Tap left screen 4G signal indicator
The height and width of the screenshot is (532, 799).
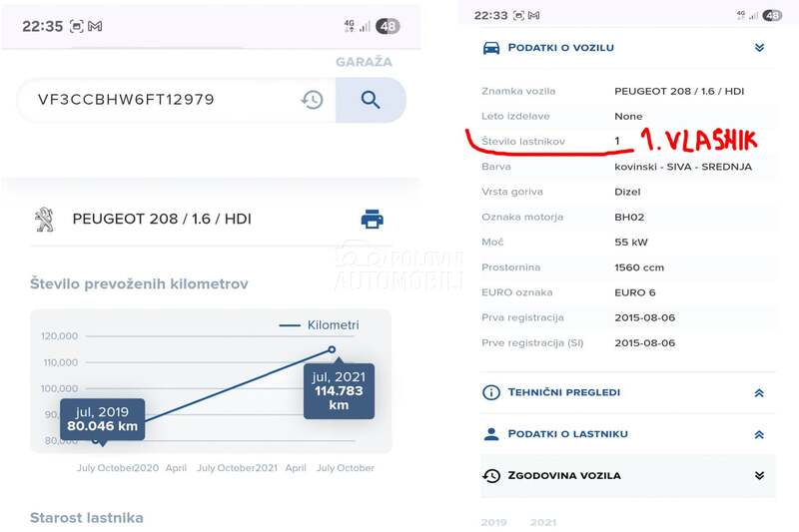click(358, 26)
